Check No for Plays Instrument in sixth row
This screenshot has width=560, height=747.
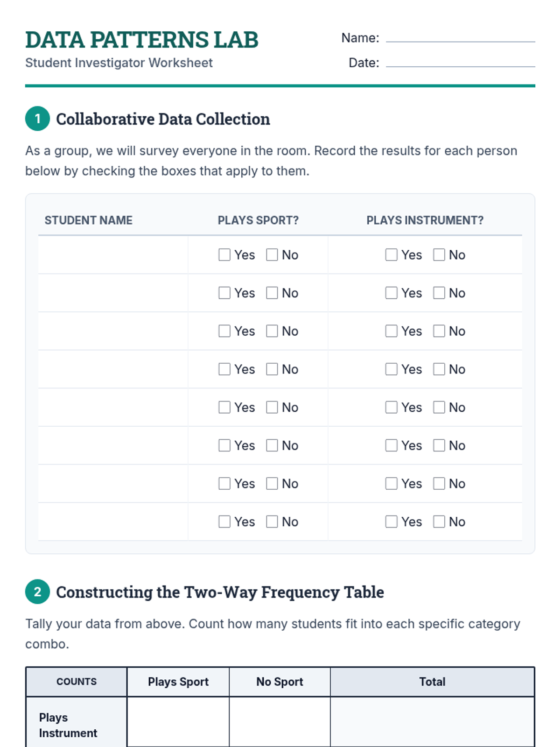click(439, 445)
